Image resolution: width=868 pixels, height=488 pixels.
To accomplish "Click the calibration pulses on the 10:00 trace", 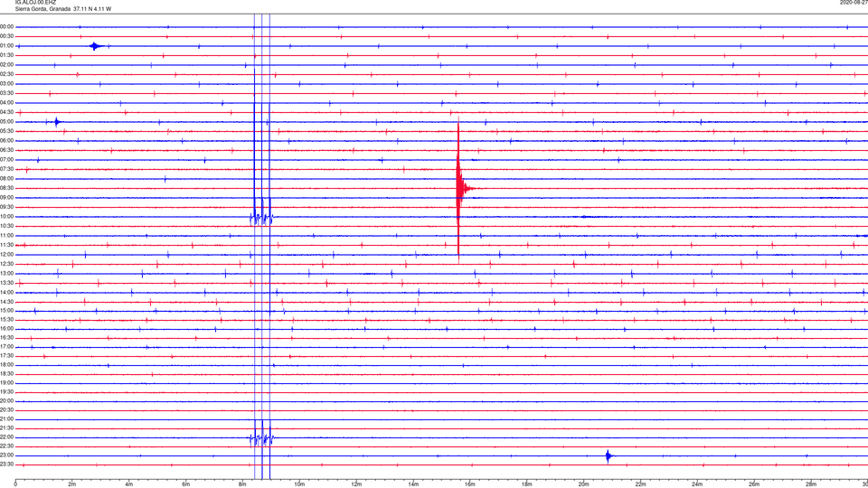I will (x=261, y=218).
